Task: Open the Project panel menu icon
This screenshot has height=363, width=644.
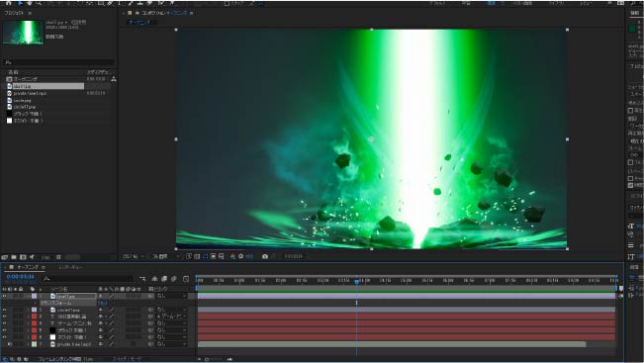Action: (30, 13)
